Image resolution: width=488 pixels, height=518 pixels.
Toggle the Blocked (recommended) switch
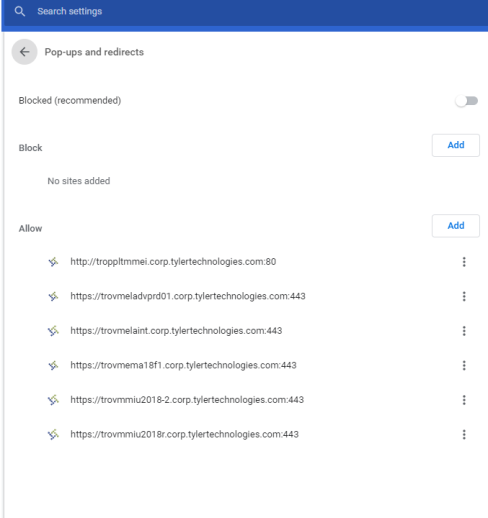[466, 101]
